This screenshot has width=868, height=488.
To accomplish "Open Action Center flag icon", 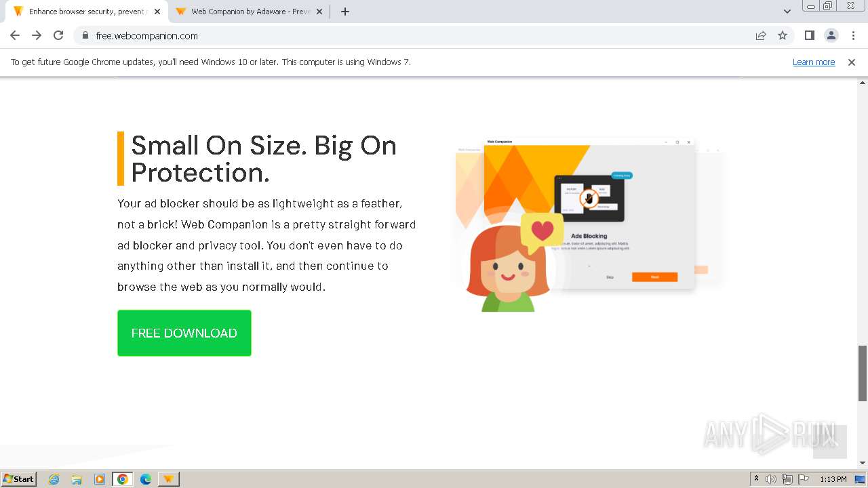I will (x=804, y=479).
